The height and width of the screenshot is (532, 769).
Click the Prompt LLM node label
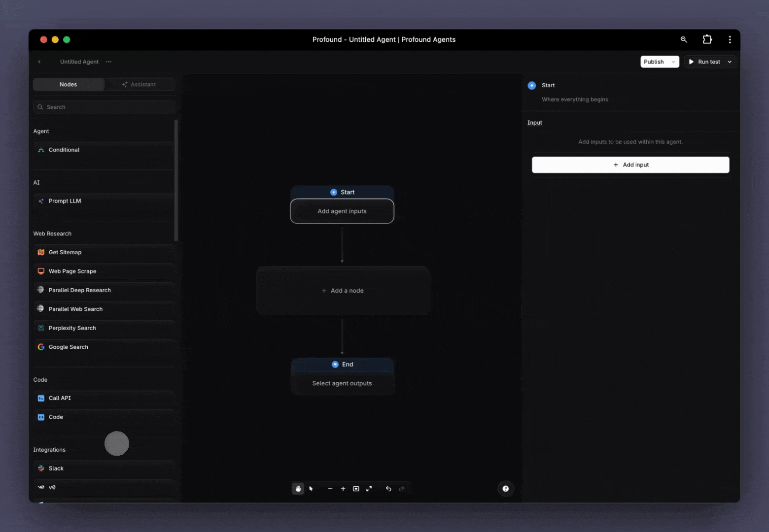[x=65, y=201]
